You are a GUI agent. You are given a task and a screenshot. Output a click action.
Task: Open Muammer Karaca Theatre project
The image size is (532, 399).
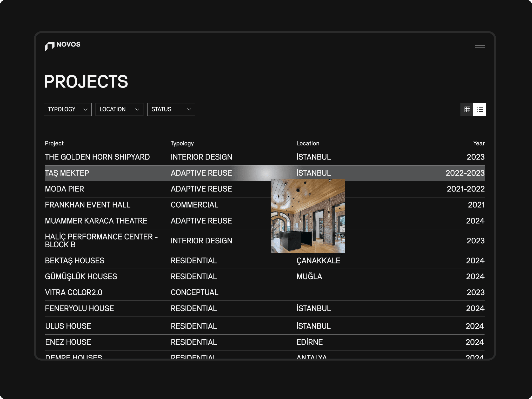96,221
